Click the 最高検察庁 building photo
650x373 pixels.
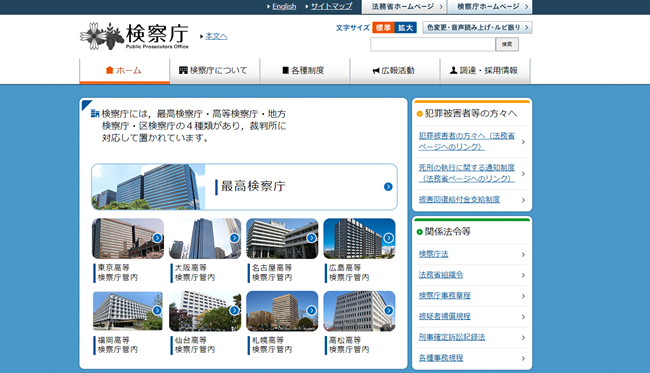(148, 186)
